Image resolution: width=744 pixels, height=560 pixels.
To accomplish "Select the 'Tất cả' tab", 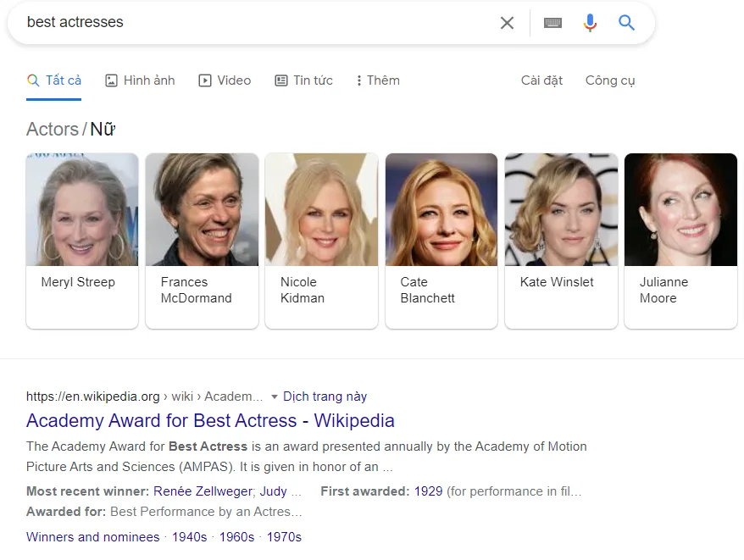I will (54, 80).
